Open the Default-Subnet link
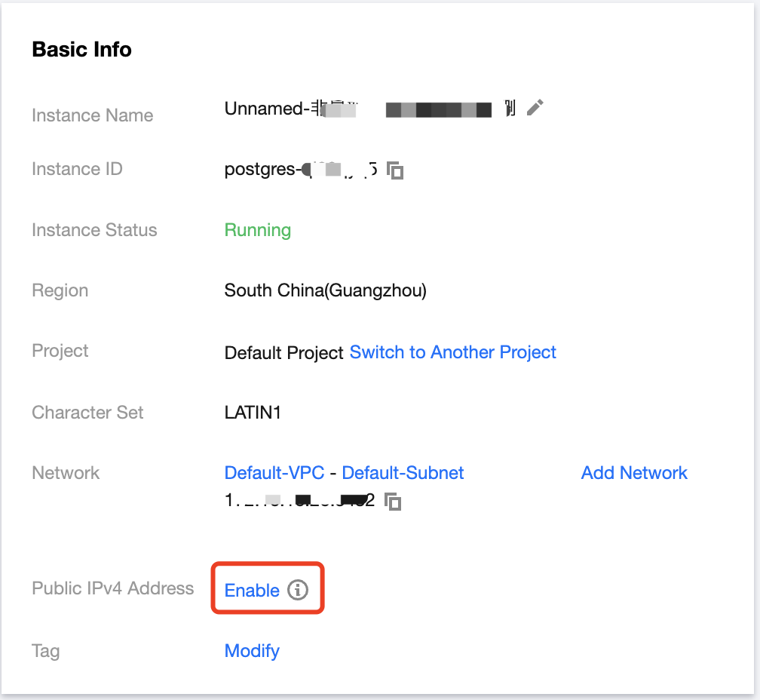Viewport: 760px width, 700px height. coord(403,473)
